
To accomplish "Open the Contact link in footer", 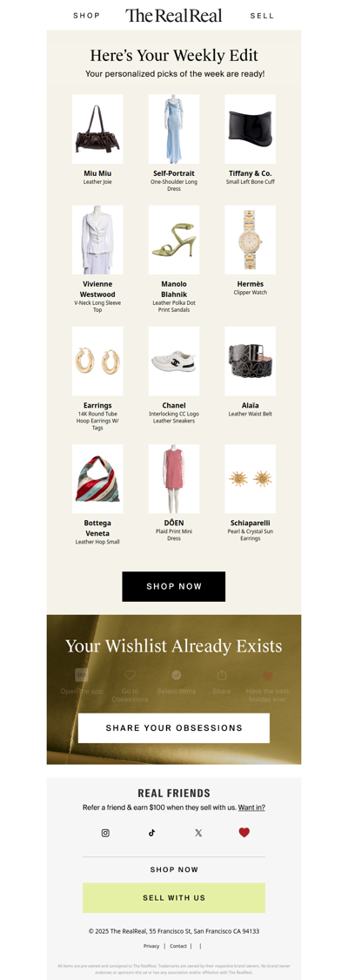I will pyautogui.click(x=178, y=946).
